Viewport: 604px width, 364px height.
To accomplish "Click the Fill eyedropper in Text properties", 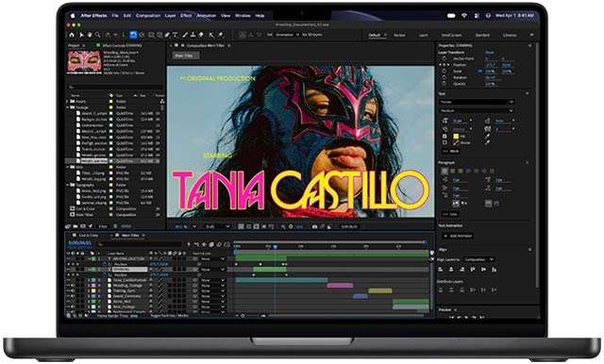I will point(487,136).
